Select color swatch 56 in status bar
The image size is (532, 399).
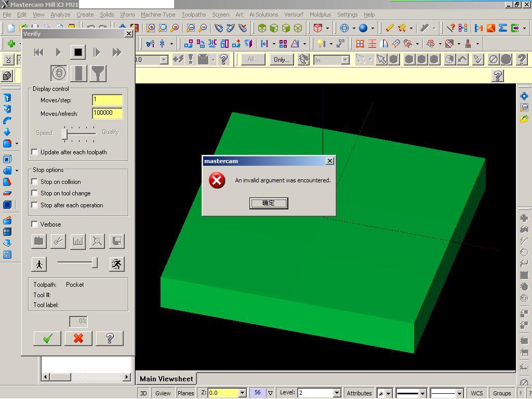[x=258, y=393]
